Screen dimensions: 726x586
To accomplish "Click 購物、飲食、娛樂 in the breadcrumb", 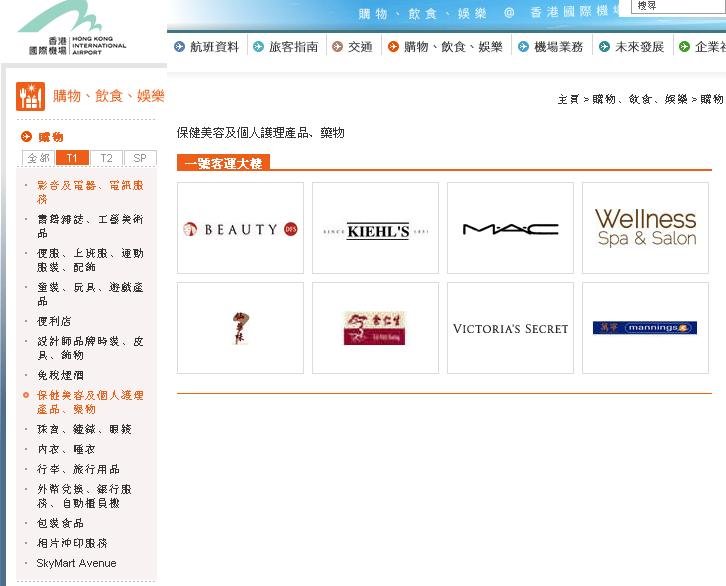I will [640, 99].
